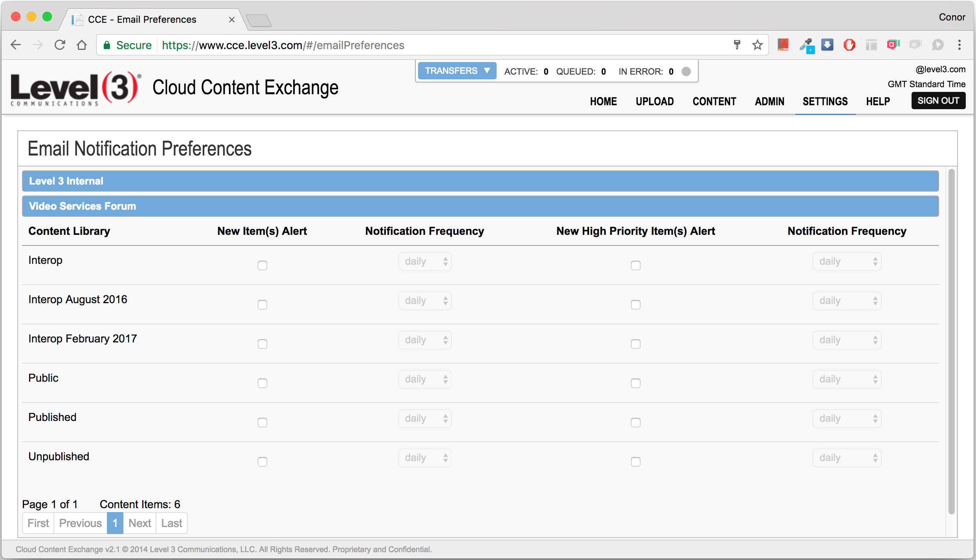Select the SETTINGS menu

(825, 101)
